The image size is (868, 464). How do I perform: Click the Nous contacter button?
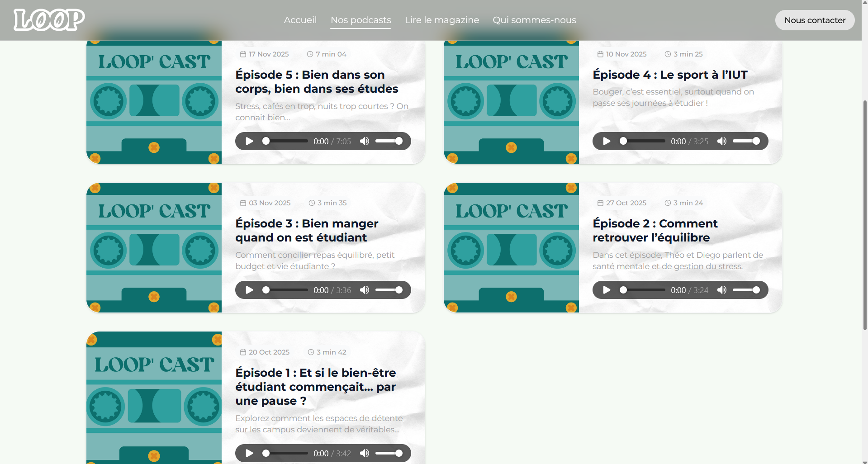(x=815, y=20)
